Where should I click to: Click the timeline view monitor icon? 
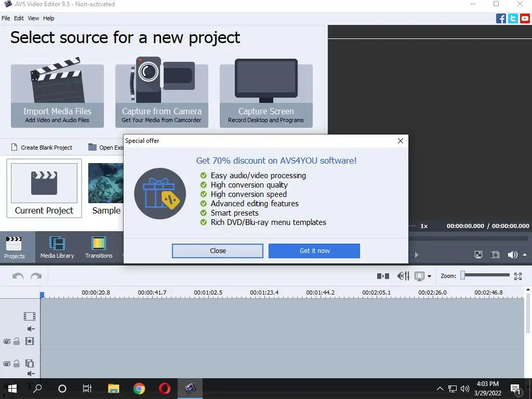tap(419, 276)
